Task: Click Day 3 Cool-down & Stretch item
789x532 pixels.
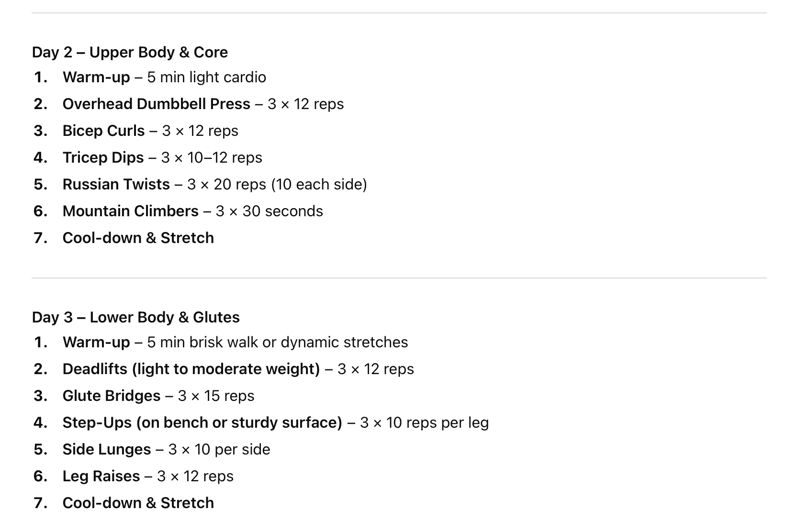Action: tap(138, 503)
